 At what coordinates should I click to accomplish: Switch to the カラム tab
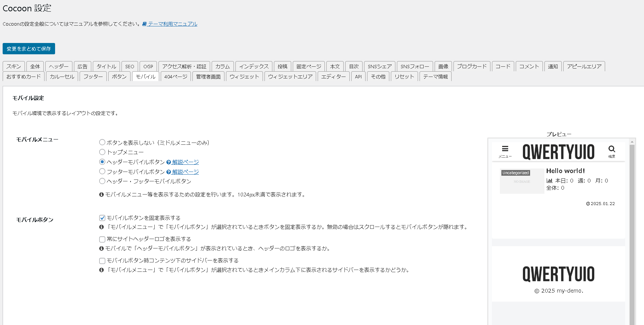223,66
